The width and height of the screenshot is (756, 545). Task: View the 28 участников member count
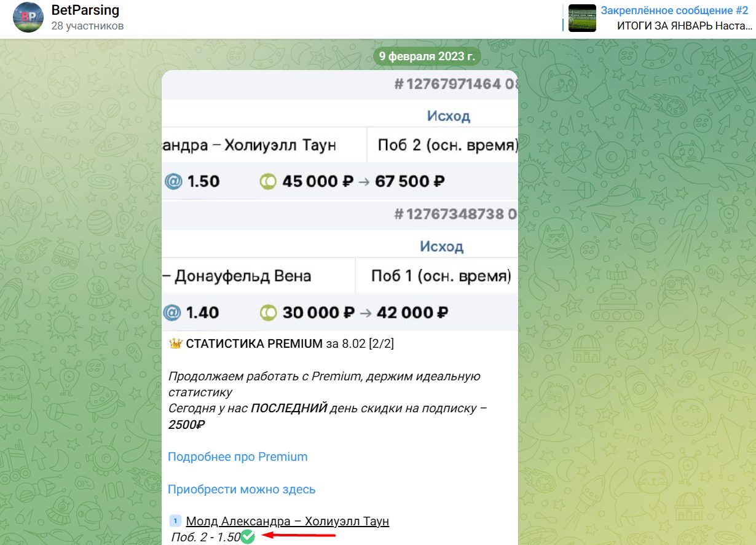tap(88, 26)
